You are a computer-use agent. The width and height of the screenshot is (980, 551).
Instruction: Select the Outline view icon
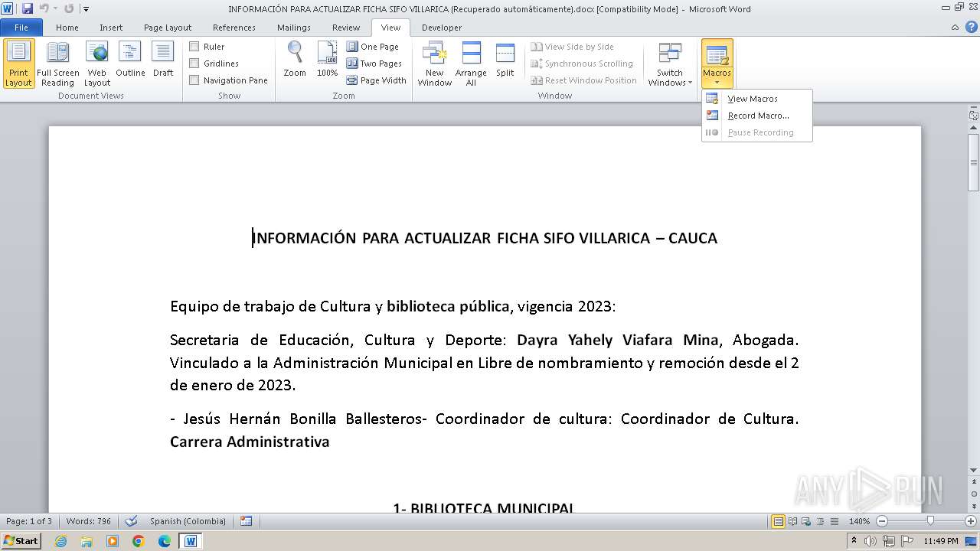130,60
